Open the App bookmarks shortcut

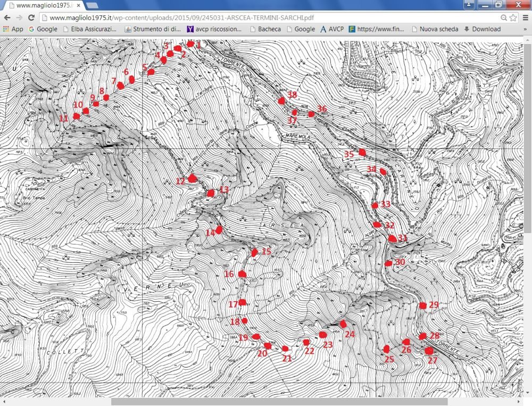[x=13, y=29]
